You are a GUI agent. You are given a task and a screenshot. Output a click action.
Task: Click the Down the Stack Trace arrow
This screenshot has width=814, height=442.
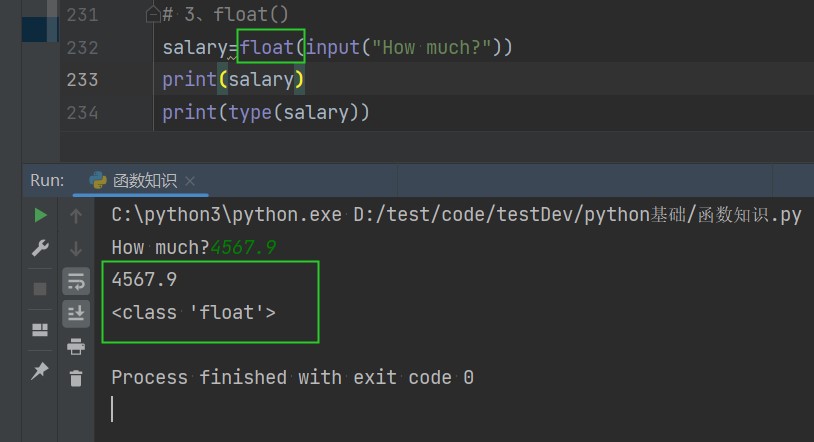(x=76, y=248)
